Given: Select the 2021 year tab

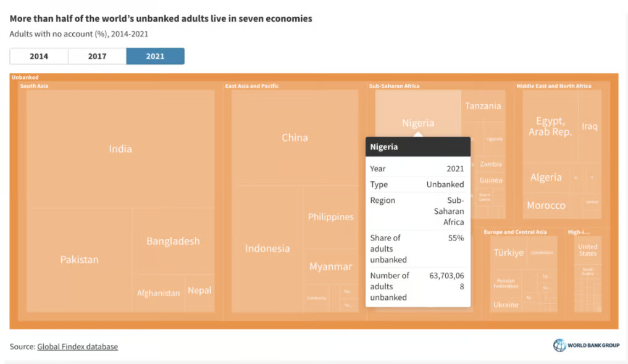Looking at the screenshot, I should coord(155,56).
